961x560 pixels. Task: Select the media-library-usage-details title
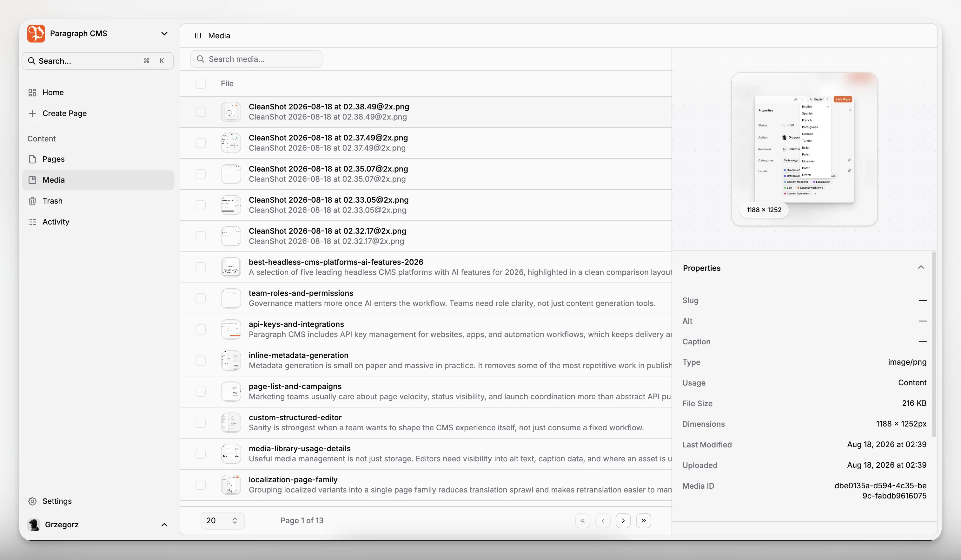300,449
